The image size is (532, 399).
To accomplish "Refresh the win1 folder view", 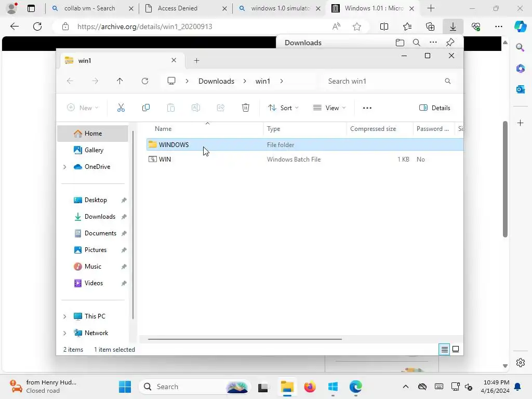I will 145,81.
